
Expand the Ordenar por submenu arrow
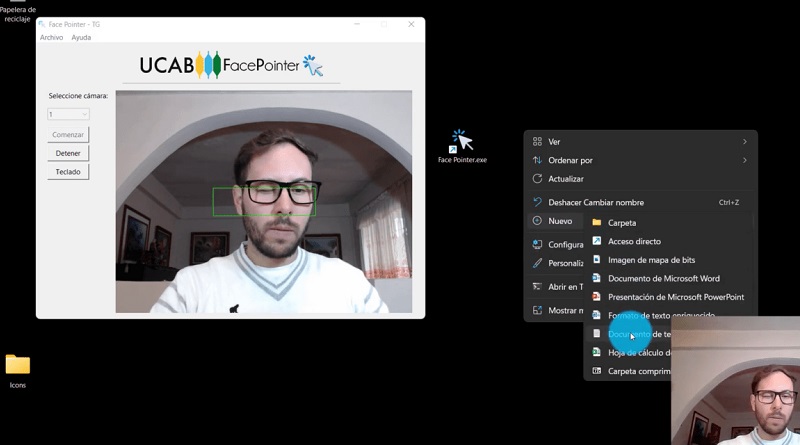tap(744, 160)
